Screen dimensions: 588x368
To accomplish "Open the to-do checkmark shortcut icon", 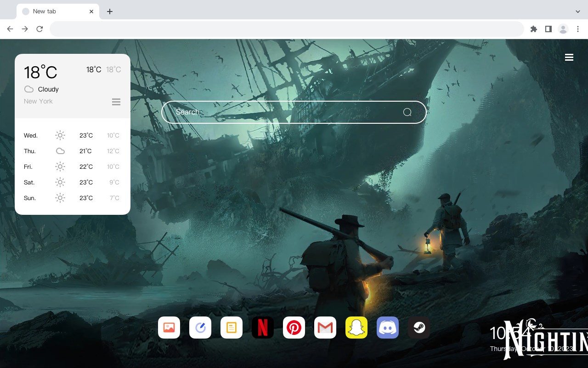I will click(x=200, y=328).
